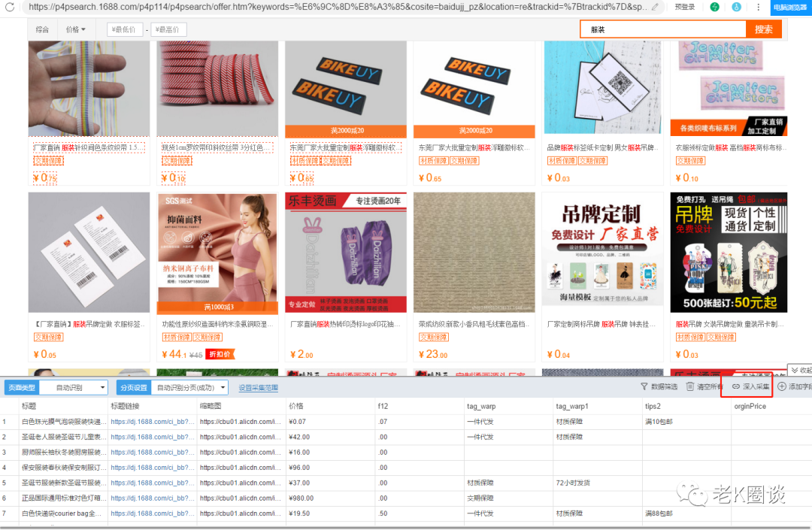Click the 清空所有 trash icon
This screenshot has width=812, height=530.
[x=689, y=386]
